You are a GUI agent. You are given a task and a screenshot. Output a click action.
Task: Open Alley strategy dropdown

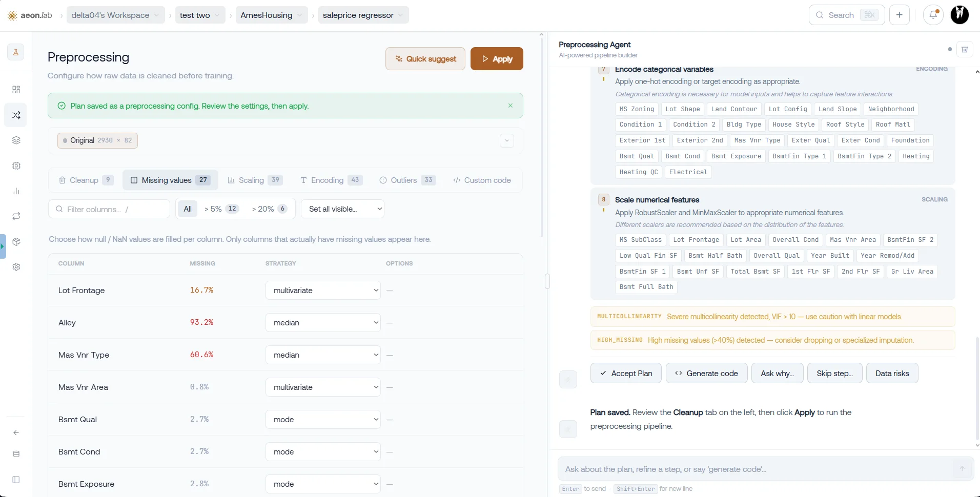coord(323,323)
